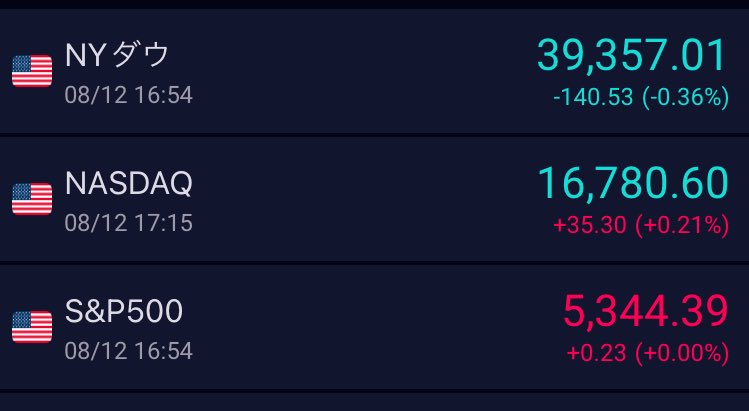This screenshot has height=411, width=749.
Task: Tap the US flag beside S&P500
Action: (32, 327)
